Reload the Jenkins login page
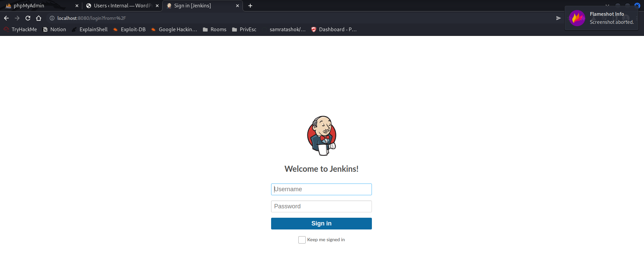The image size is (644, 261). point(28,18)
